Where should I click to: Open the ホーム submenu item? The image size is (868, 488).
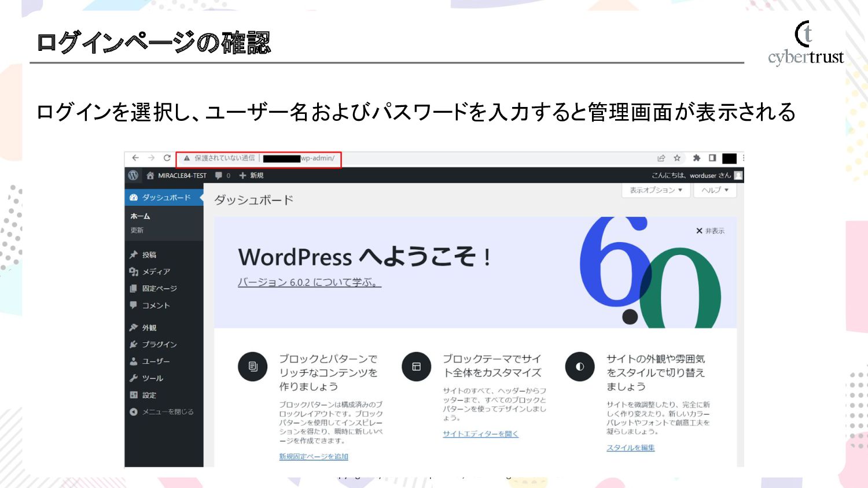pyautogui.click(x=140, y=216)
